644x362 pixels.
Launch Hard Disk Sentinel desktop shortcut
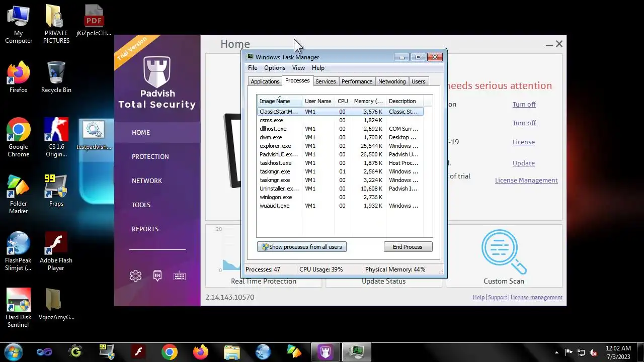[19, 308]
